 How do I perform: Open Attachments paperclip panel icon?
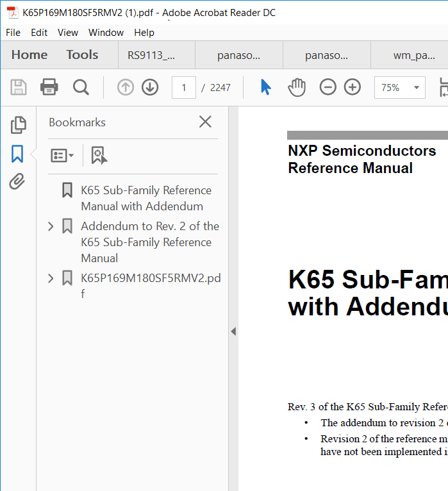click(17, 181)
